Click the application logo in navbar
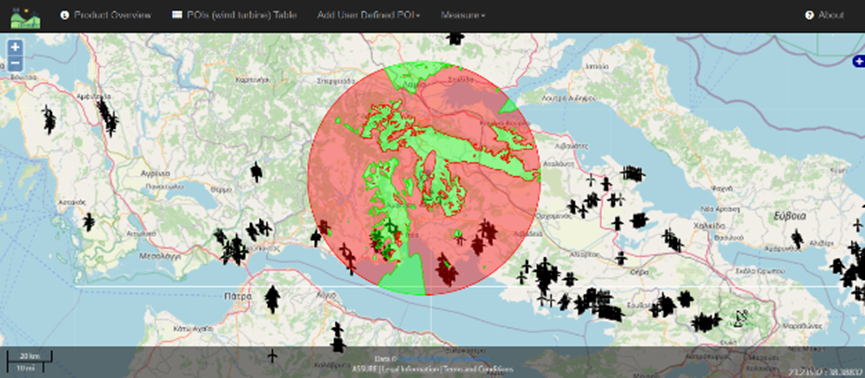This screenshot has width=865, height=378. (x=25, y=16)
